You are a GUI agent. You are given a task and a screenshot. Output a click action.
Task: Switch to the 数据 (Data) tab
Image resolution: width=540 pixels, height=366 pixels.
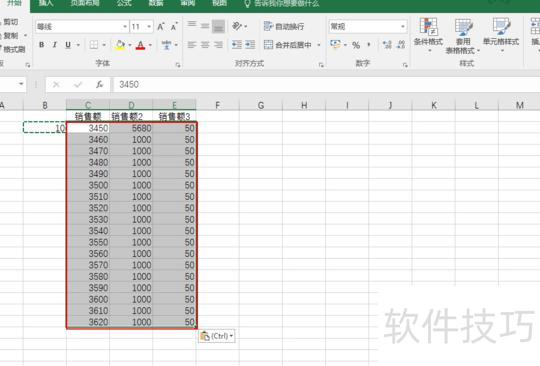tap(156, 3)
